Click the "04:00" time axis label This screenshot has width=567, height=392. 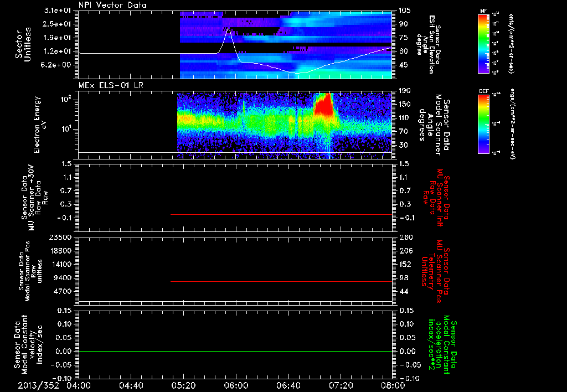point(79,385)
